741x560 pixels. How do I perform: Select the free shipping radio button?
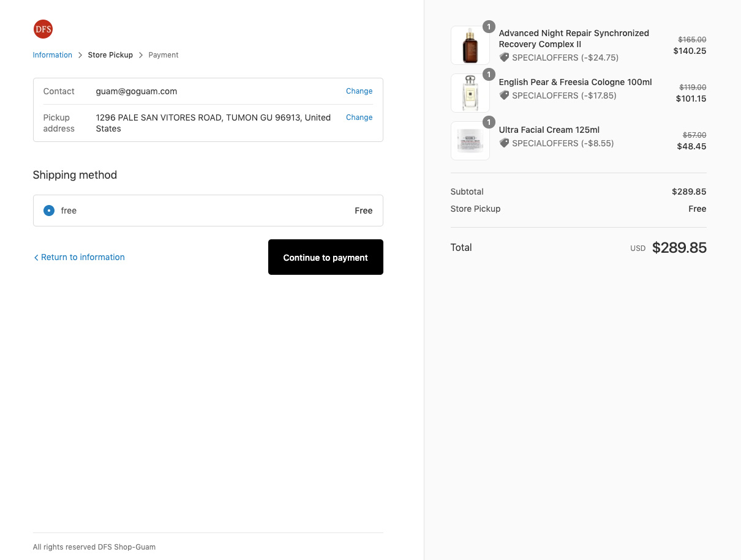click(49, 211)
